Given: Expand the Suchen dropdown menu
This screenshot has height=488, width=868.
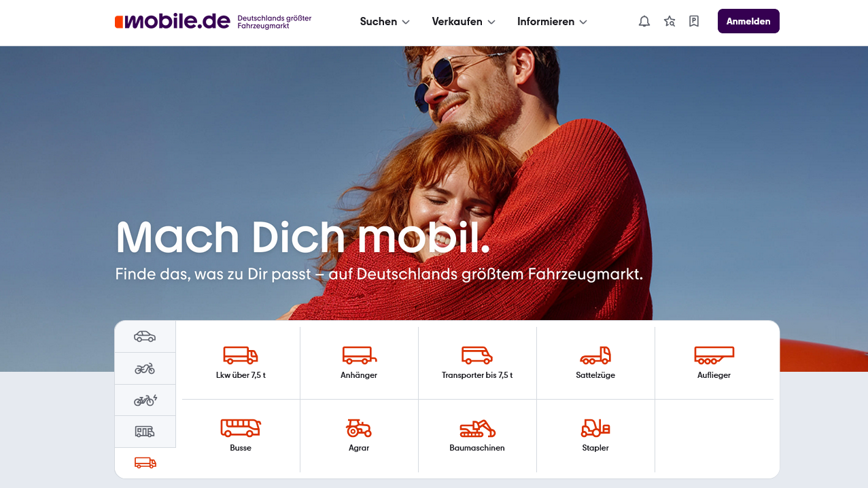Looking at the screenshot, I should 385,21.
